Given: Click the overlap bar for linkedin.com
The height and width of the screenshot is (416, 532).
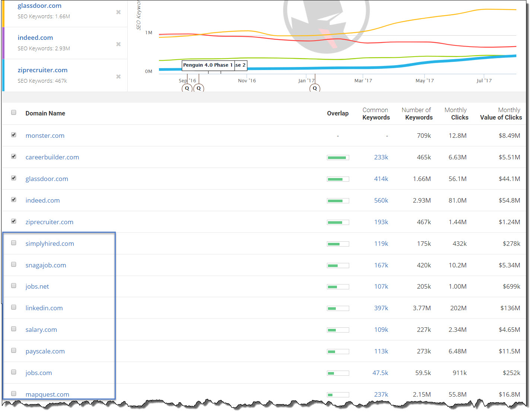Looking at the screenshot, I should [338, 308].
